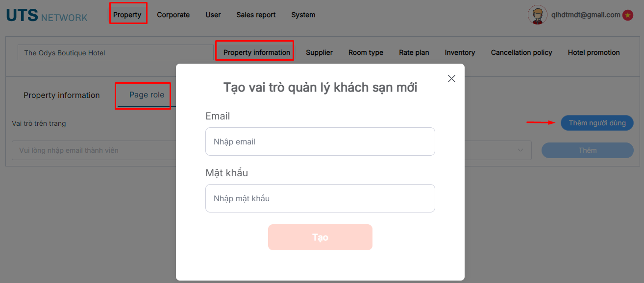This screenshot has height=283, width=644.
Task: Open the Hotel promotion tab
Action: (x=594, y=52)
